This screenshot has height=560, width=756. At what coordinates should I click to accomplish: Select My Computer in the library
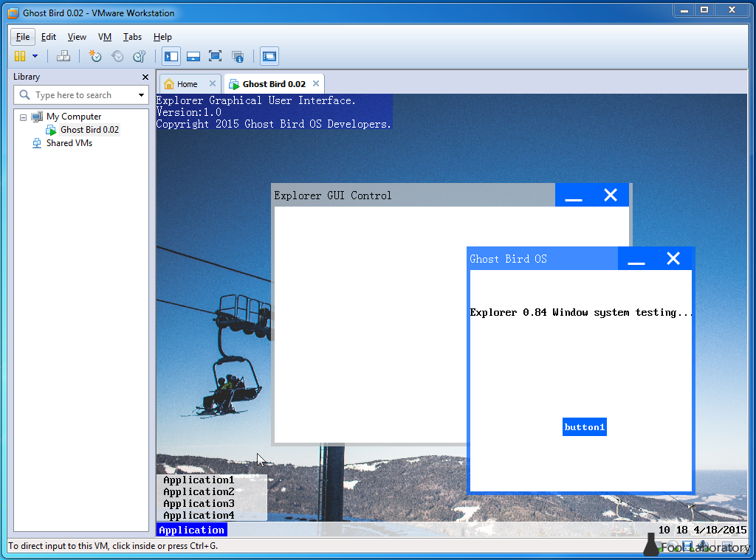pos(73,117)
